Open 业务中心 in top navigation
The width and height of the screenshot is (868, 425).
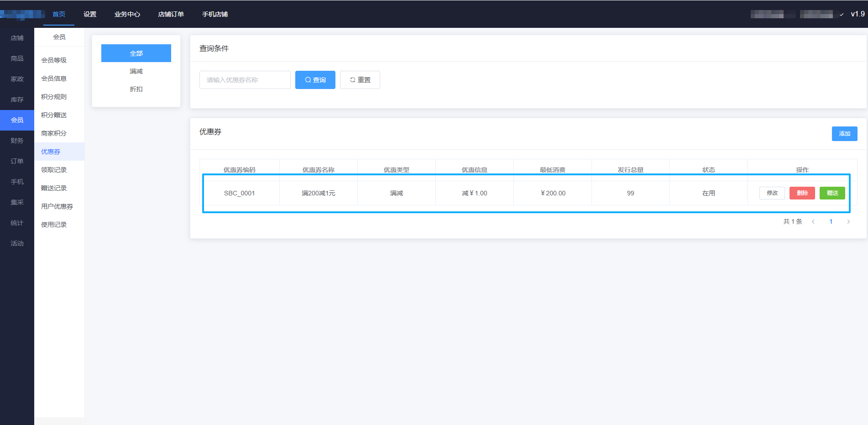point(127,14)
